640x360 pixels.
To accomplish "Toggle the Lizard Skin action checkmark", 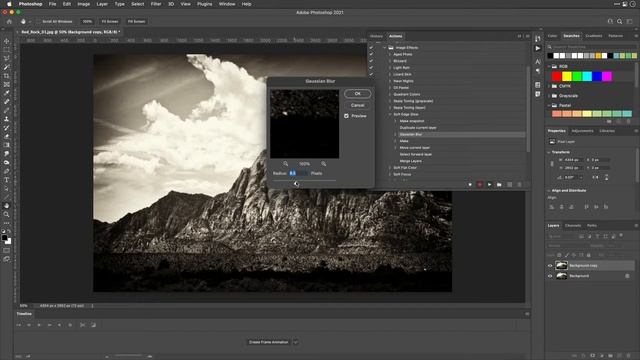I will click(371, 74).
